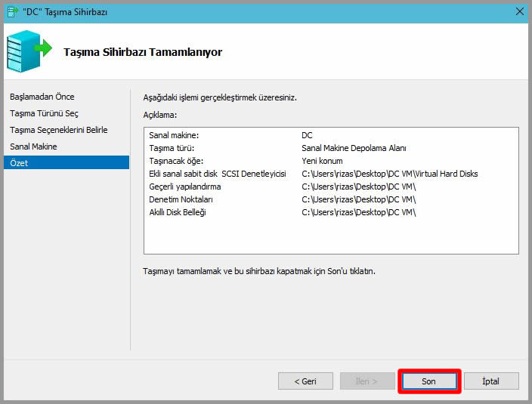Screen dimensions: 532x404
Task: Cancel the wizard with the İptal button
Action: pos(490,381)
